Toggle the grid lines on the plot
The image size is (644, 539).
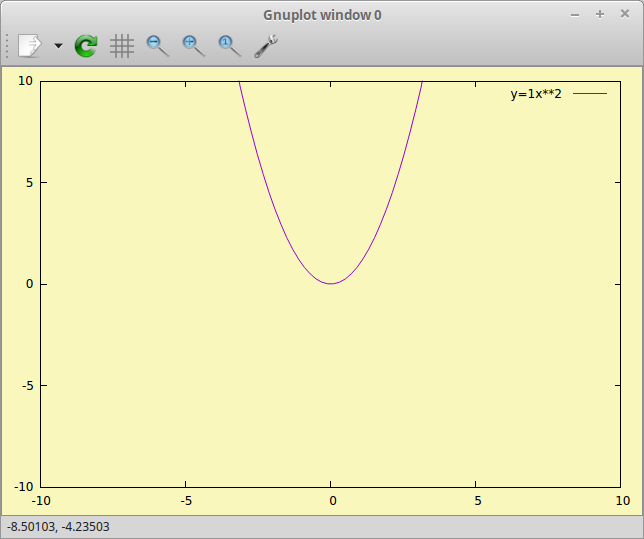122,45
